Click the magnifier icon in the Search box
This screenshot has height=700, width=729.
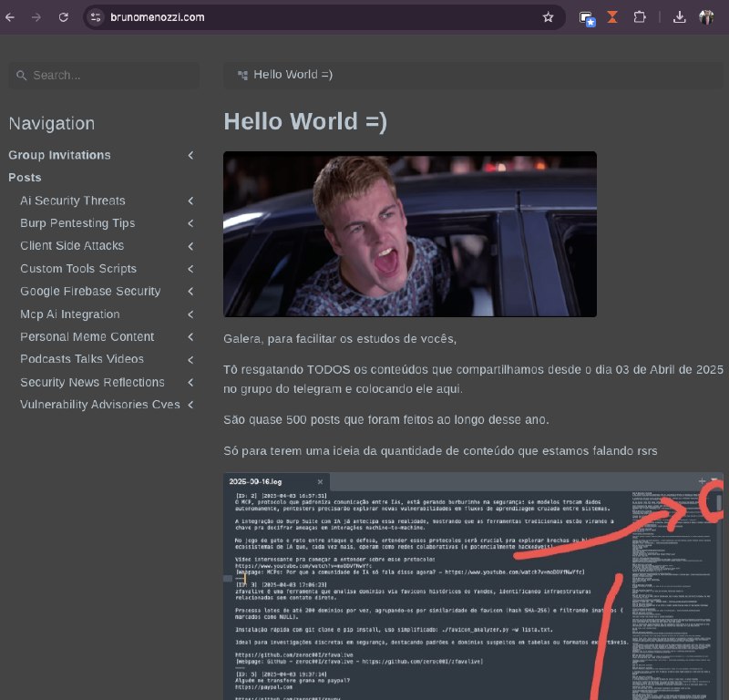tap(21, 76)
